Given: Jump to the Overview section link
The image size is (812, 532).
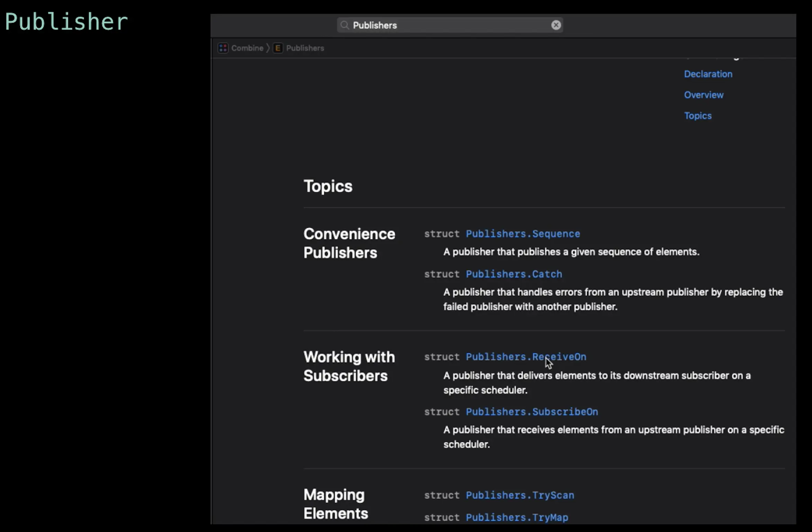Looking at the screenshot, I should (703, 95).
